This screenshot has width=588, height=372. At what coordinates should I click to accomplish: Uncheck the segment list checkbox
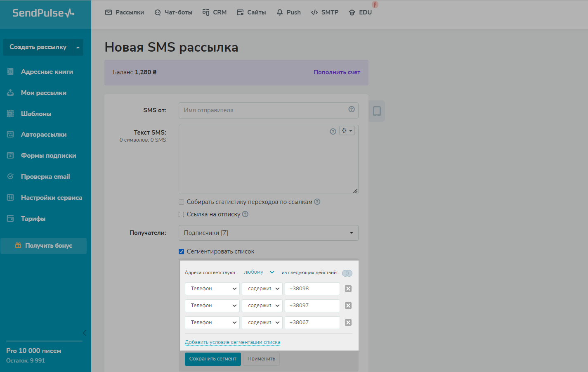pos(181,251)
